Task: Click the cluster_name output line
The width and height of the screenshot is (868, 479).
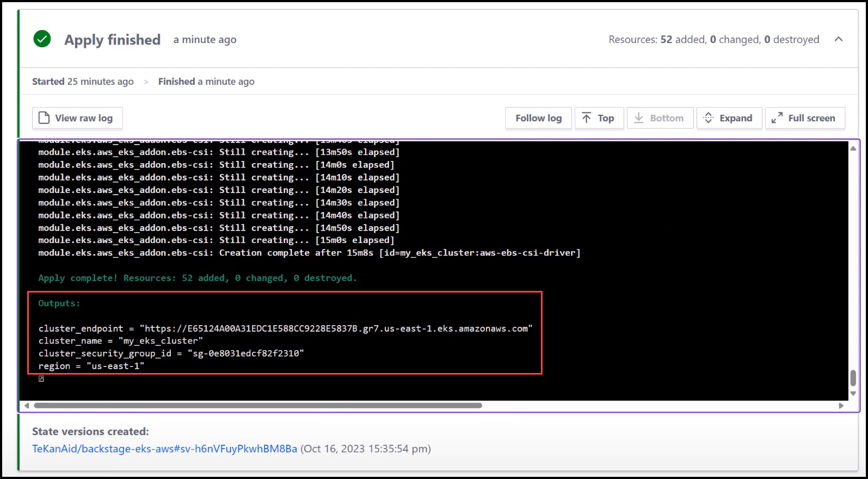Action: coord(121,341)
